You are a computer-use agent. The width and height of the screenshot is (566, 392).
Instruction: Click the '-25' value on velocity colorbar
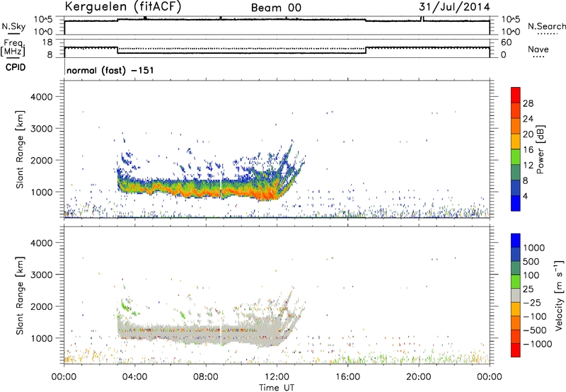[533, 302]
